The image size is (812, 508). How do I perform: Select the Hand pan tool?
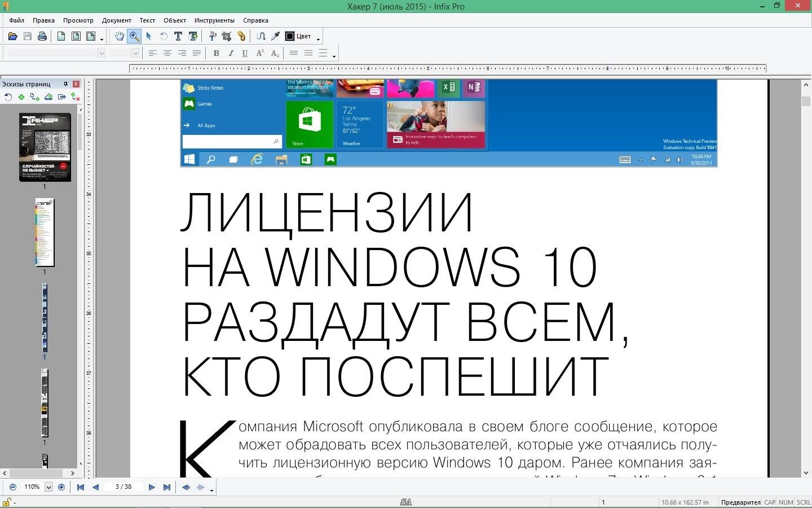(x=120, y=36)
